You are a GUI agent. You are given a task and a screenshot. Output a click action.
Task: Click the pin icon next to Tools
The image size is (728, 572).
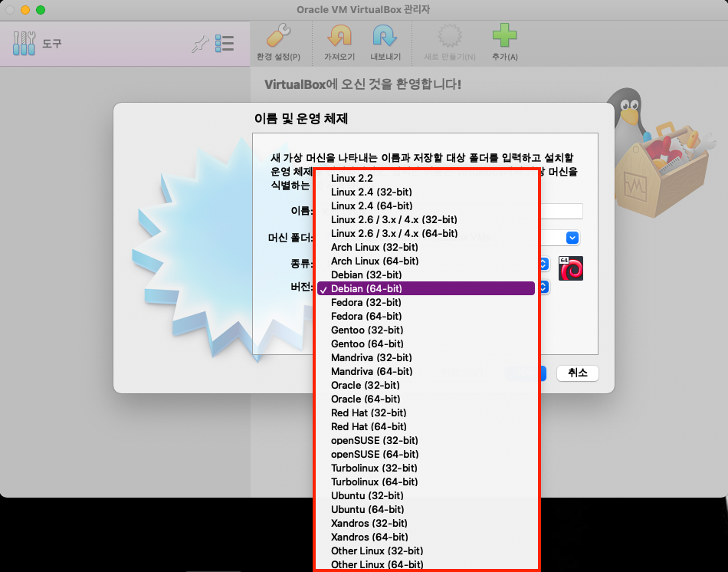[x=200, y=44]
